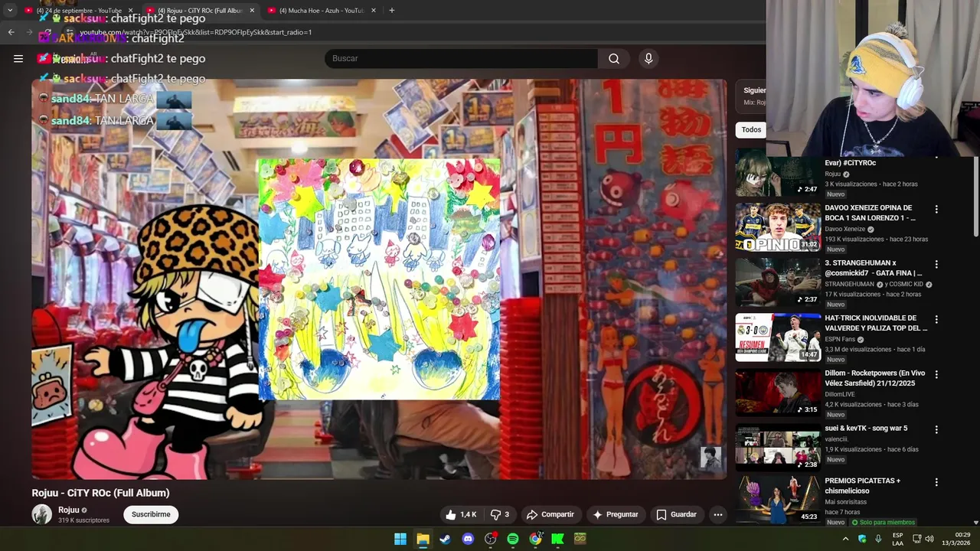Close the 'Mucha Hoe - Azuh' tab

374,10
